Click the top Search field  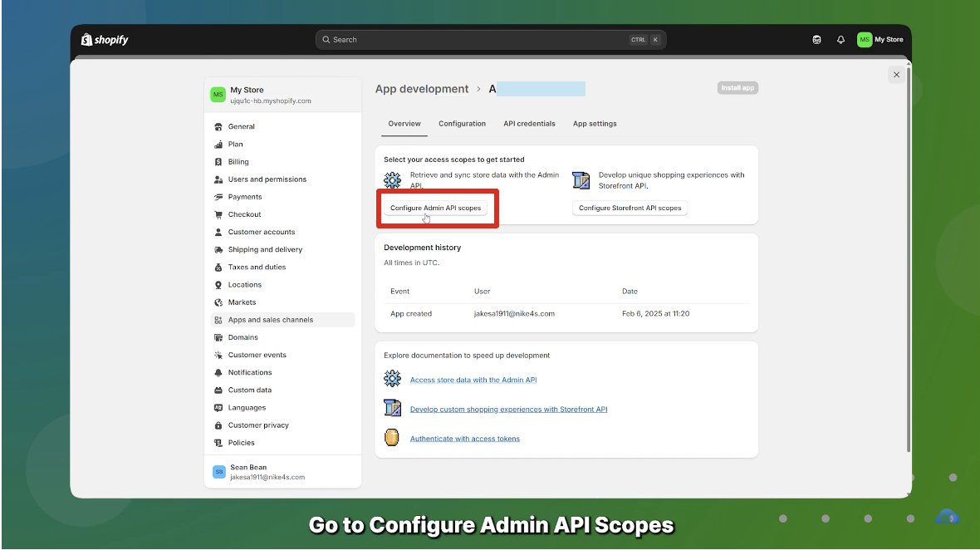(x=491, y=39)
